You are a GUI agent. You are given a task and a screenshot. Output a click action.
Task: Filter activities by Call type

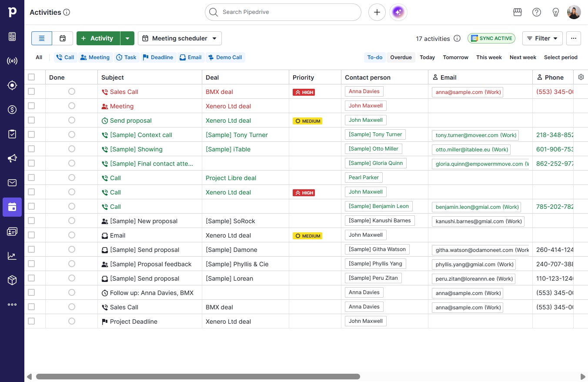[65, 57]
